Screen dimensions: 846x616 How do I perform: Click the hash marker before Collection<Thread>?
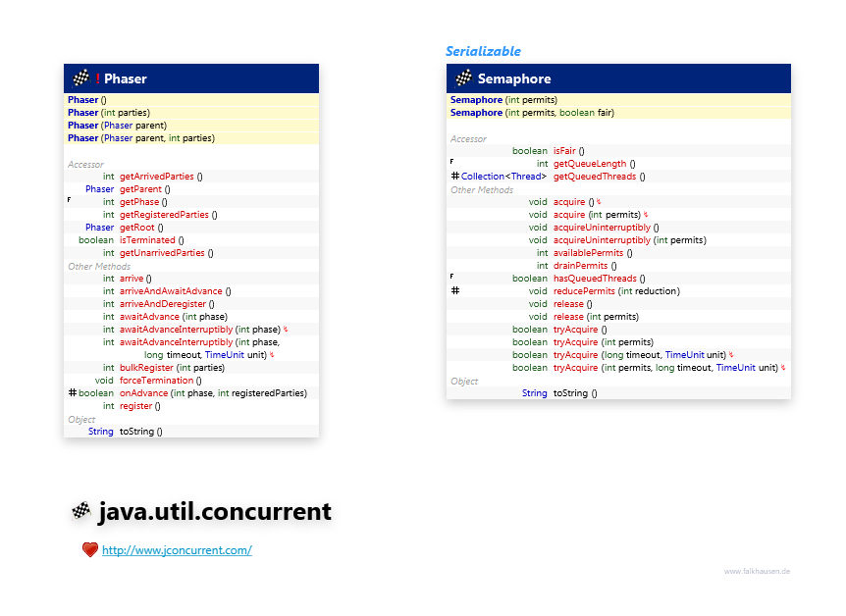pyautogui.click(x=454, y=177)
